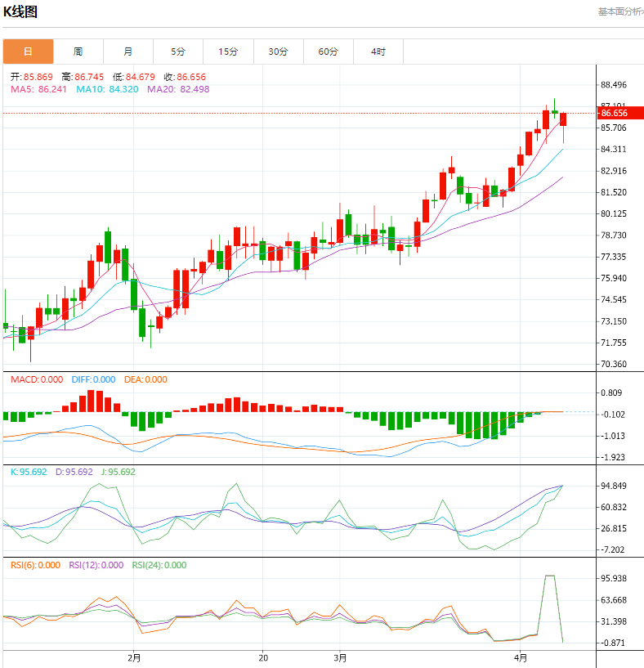Click the MACD indicator label

point(36,379)
